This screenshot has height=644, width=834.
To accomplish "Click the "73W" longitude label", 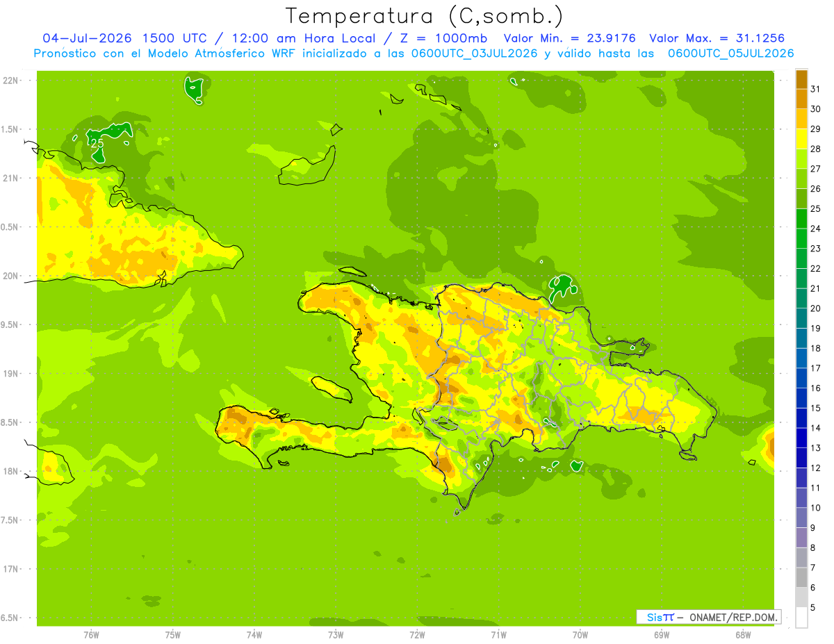I will (x=336, y=635).
